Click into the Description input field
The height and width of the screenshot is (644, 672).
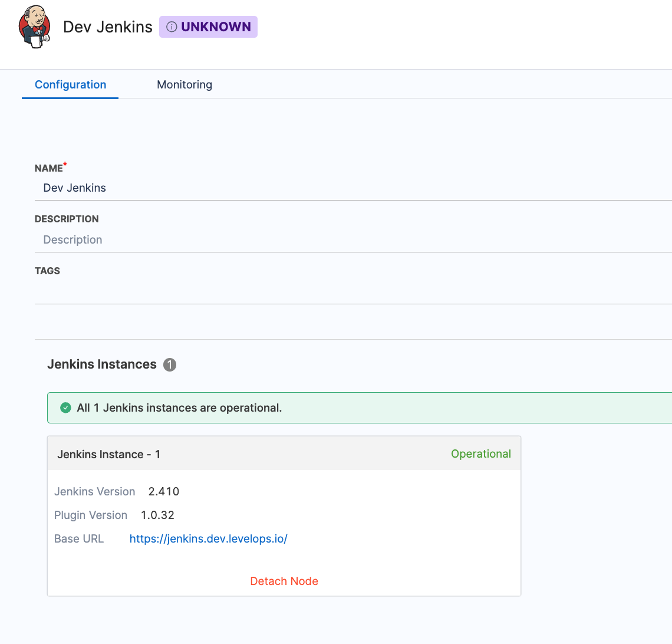354,240
